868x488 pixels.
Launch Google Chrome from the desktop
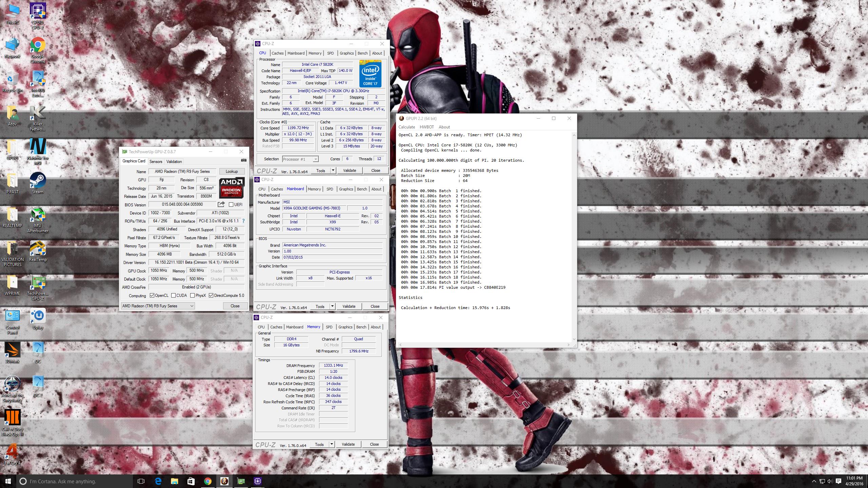38,50
